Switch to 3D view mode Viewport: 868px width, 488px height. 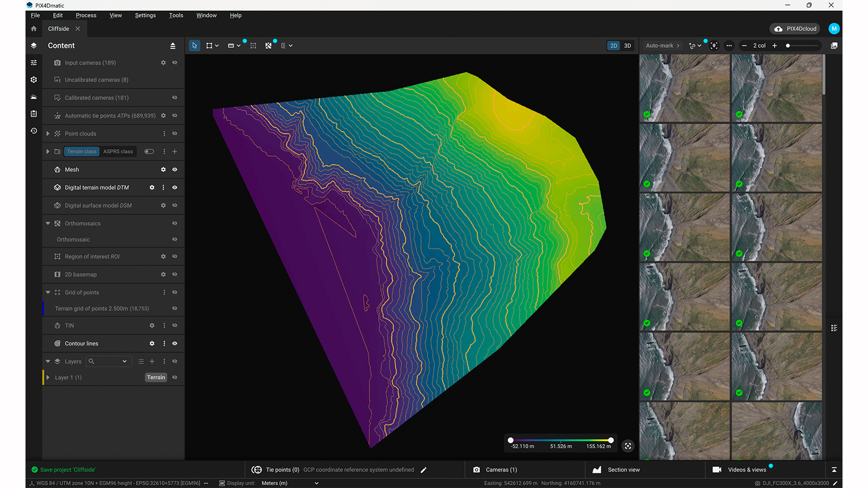tap(627, 46)
